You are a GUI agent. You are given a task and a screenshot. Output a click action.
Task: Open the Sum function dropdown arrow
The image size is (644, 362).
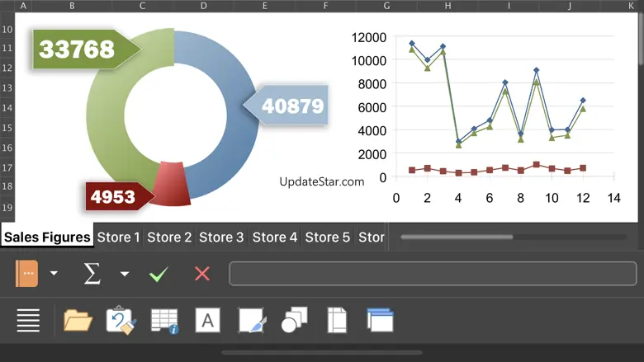click(125, 274)
